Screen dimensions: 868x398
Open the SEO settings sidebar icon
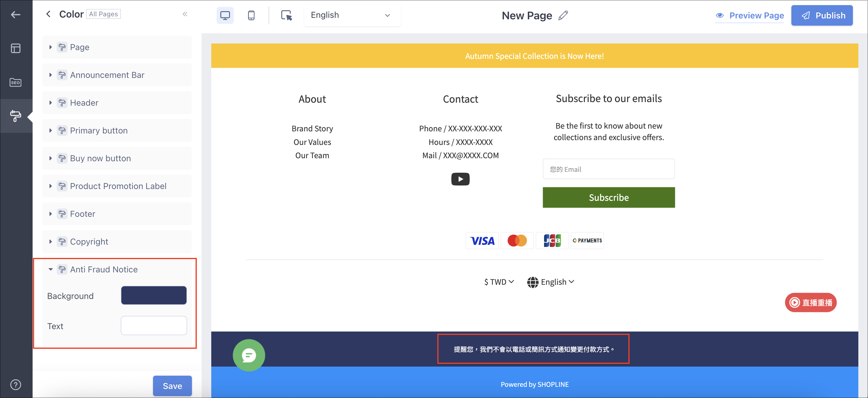[x=15, y=82]
